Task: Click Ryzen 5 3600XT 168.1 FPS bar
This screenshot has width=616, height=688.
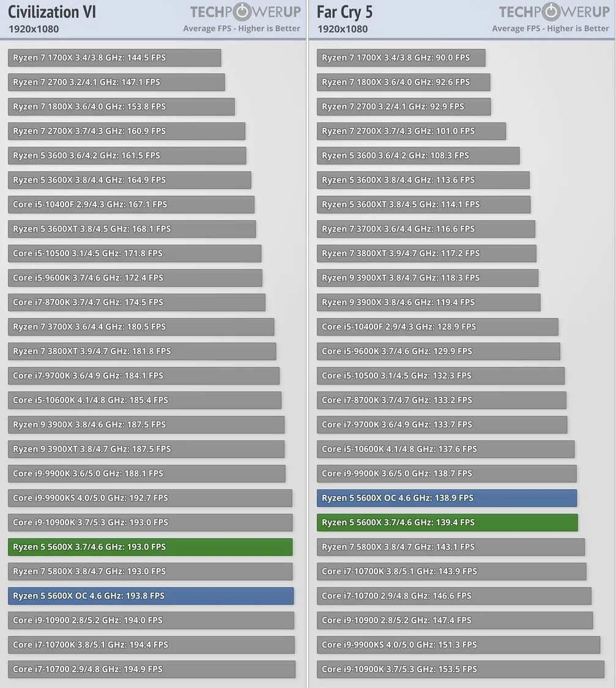Action: (x=132, y=229)
